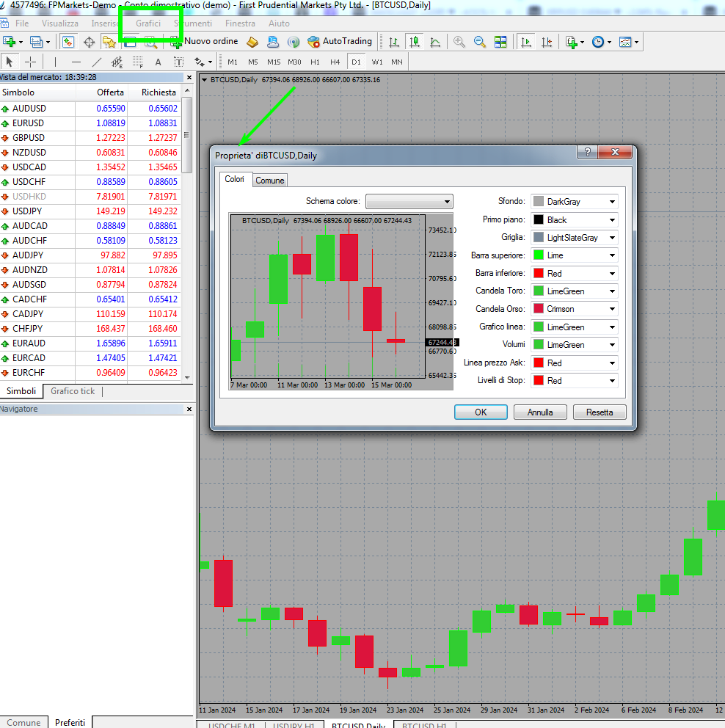Switch to M1 timeframe
Viewport: 725px width, 728px height.
tap(233, 62)
